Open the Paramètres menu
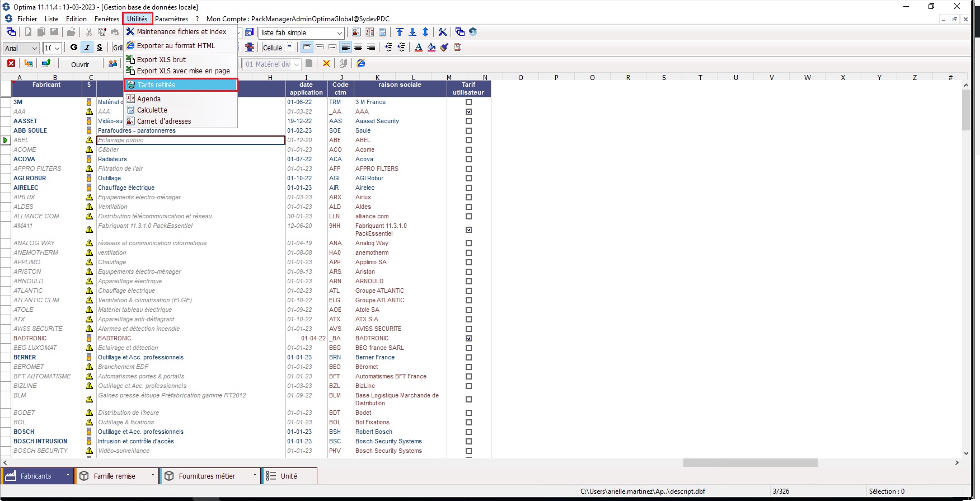 [171, 19]
